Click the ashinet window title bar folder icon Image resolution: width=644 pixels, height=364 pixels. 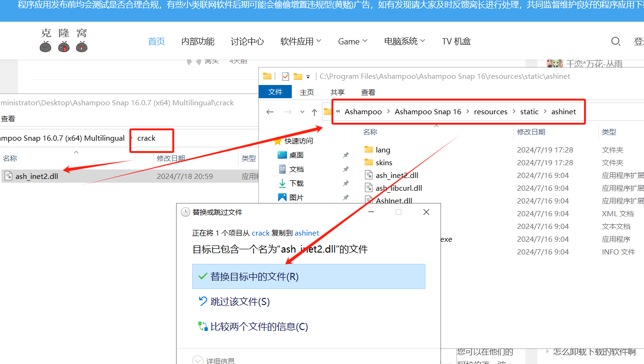[267, 76]
